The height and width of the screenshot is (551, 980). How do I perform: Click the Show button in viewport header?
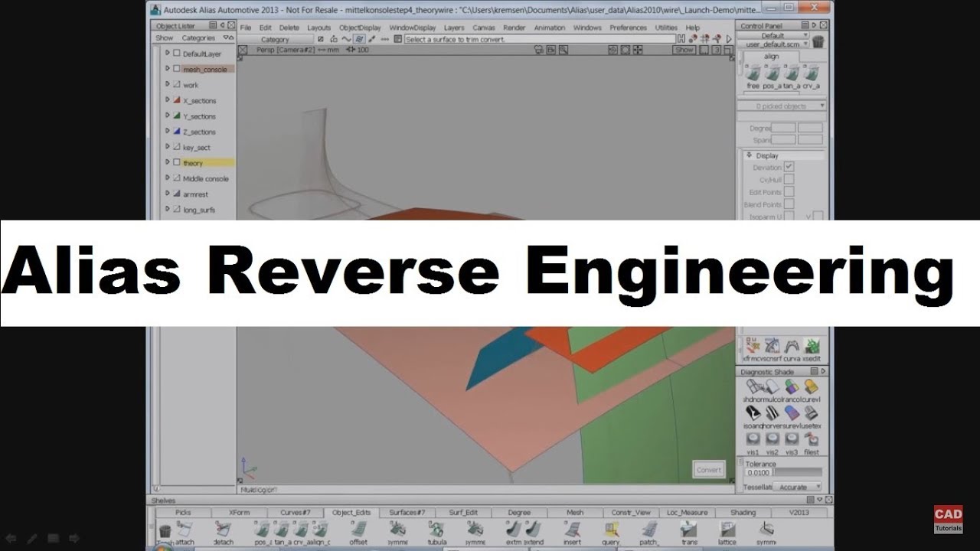[x=684, y=50]
